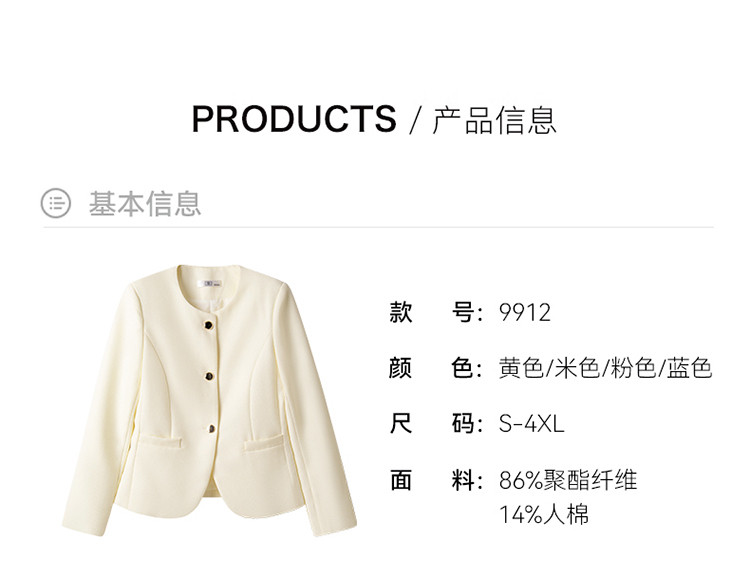Click the list icon beside 基本信息
The height and width of the screenshot is (581, 750).
click(55, 203)
